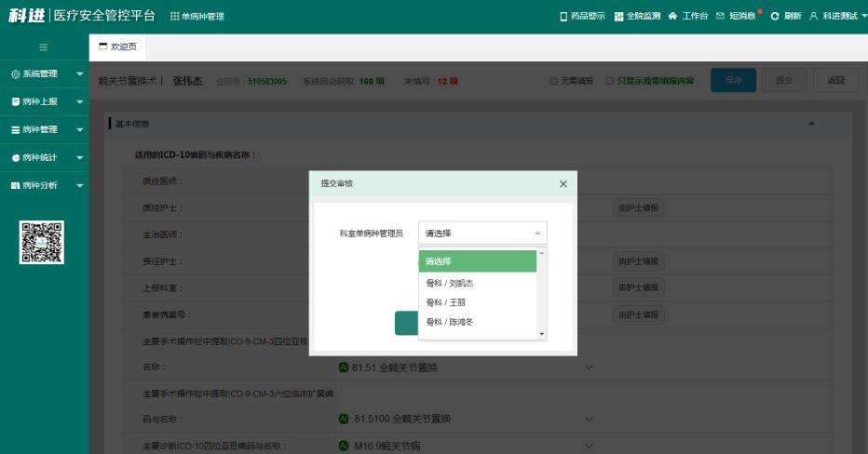The image size is (868, 454).
Task: Click the hamburger menu icon in sidebar
Action: 44,47
